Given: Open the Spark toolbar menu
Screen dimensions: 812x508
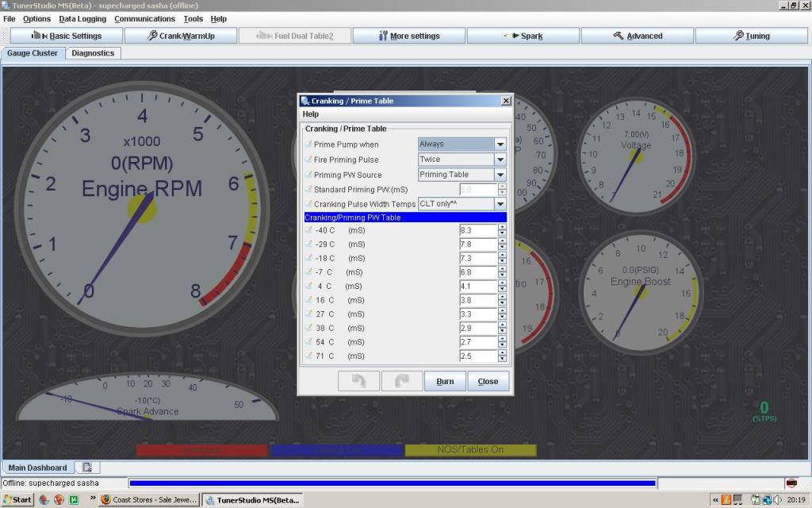Looking at the screenshot, I should pyautogui.click(x=523, y=36).
